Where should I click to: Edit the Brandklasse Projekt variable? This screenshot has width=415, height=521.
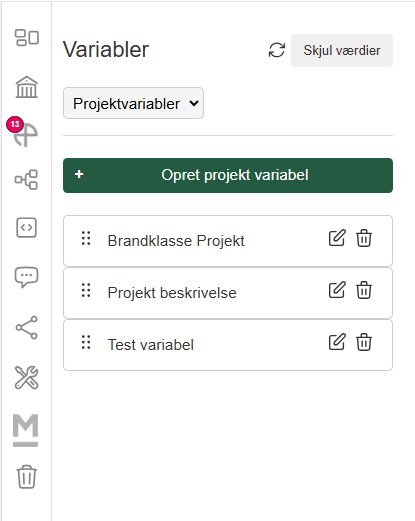pyautogui.click(x=337, y=238)
